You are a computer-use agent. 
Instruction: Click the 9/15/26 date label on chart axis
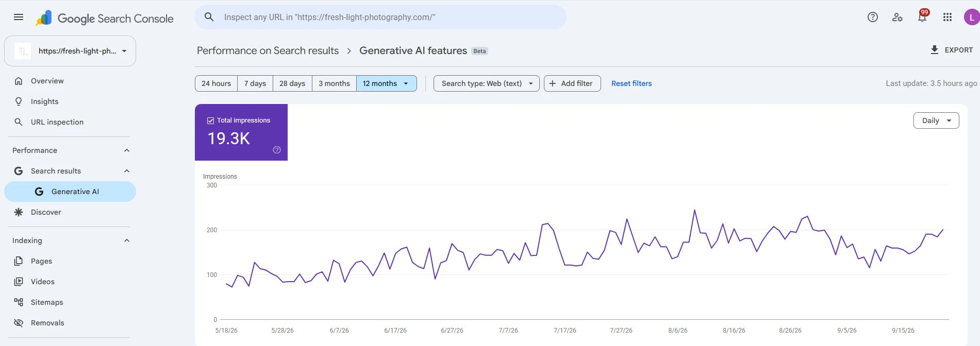[x=903, y=331]
